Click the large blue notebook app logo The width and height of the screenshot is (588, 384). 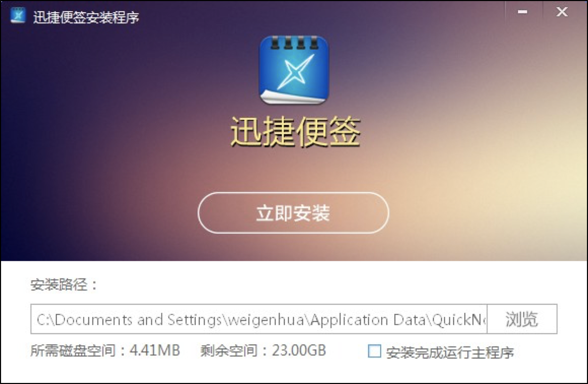point(294,70)
